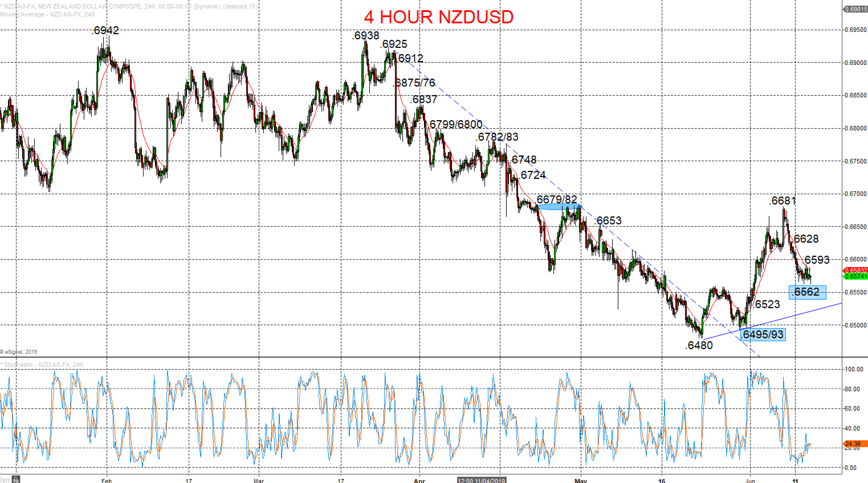This screenshot has height=483, width=868.
Task: Click the 12:00 11/04/2019 time cursor label
Action: click(x=481, y=480)
